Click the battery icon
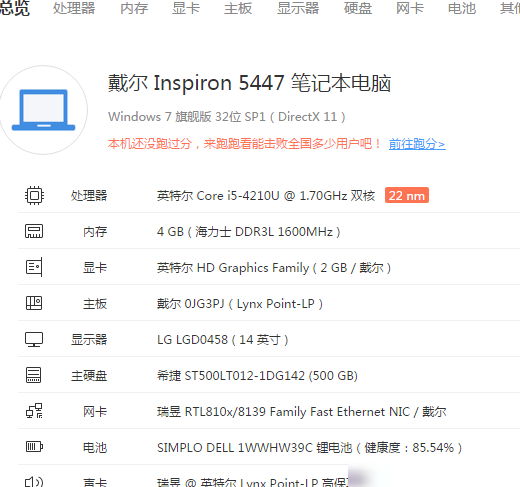This screenshot has width=520, height=487. (34, 446)
